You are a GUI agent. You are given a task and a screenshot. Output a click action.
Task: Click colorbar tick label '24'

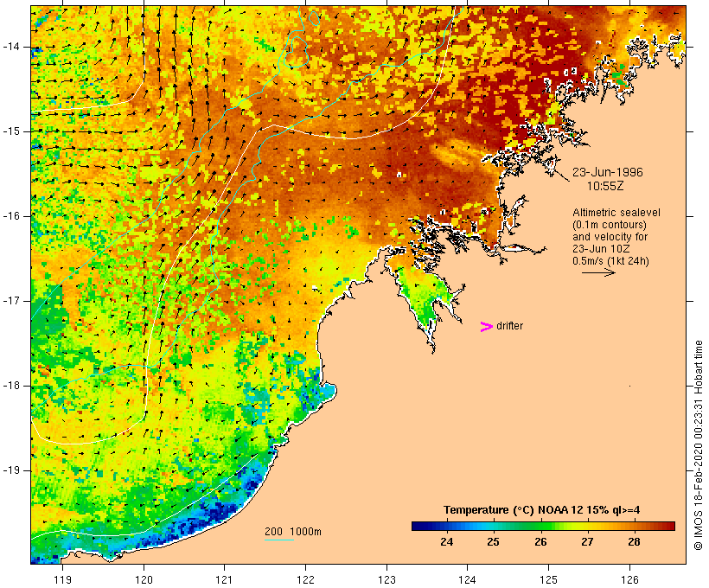pyautogui.click(x=447, y=542)
